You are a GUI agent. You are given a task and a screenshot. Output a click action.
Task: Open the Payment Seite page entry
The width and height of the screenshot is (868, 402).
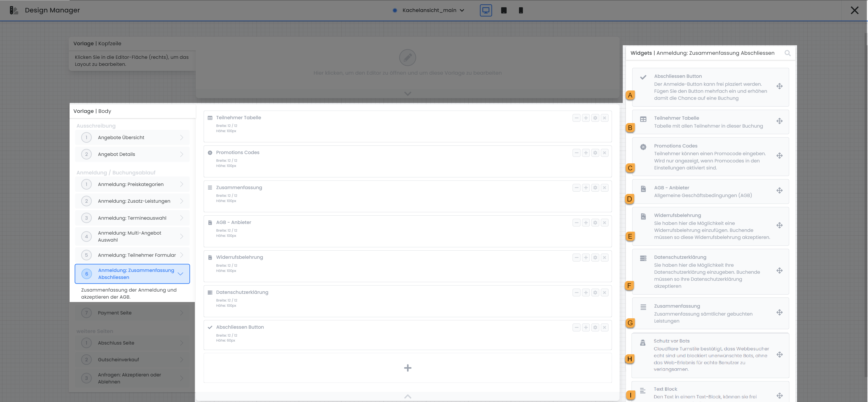click(132, 313)
